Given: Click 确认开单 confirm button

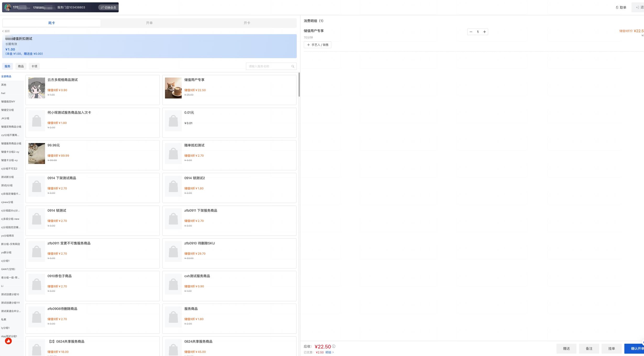Looking at the screenshot, I should coord(634,348).
